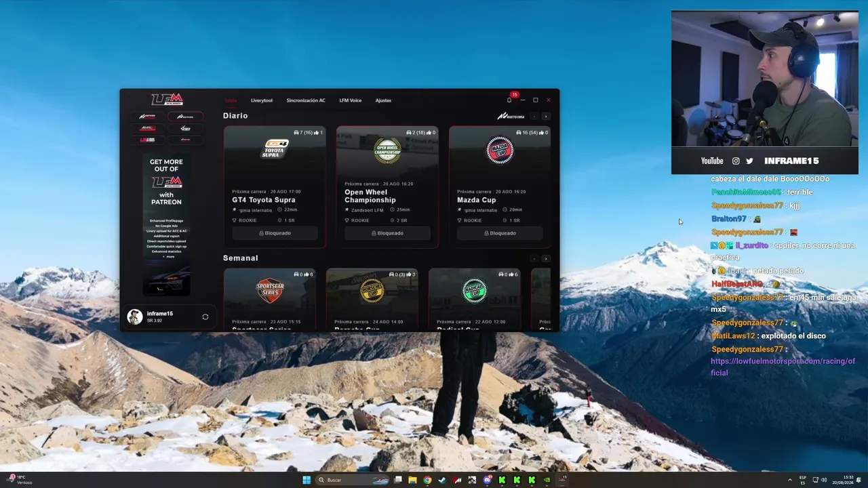Click Bloqueado on Mazda Cup card
This screenshot has height=488, width=868.
pos(500,233)
